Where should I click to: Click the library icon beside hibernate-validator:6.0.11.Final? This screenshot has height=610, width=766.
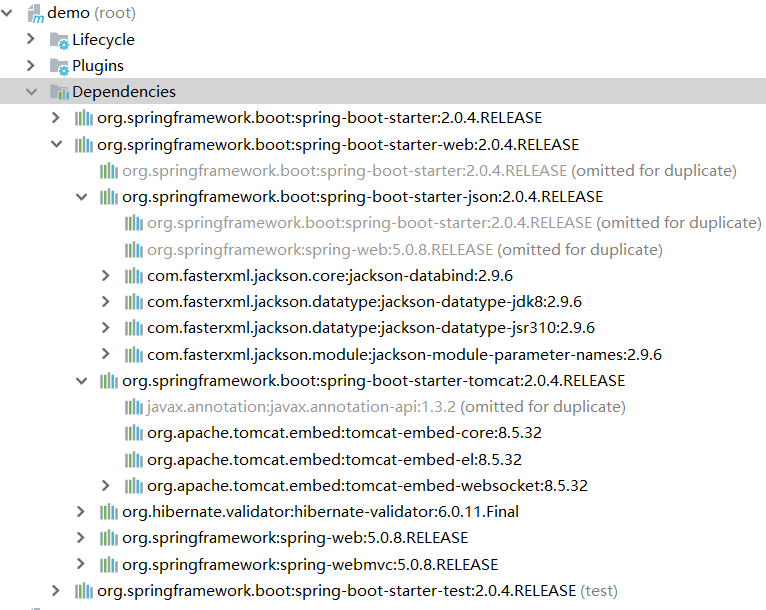[108, 512]
